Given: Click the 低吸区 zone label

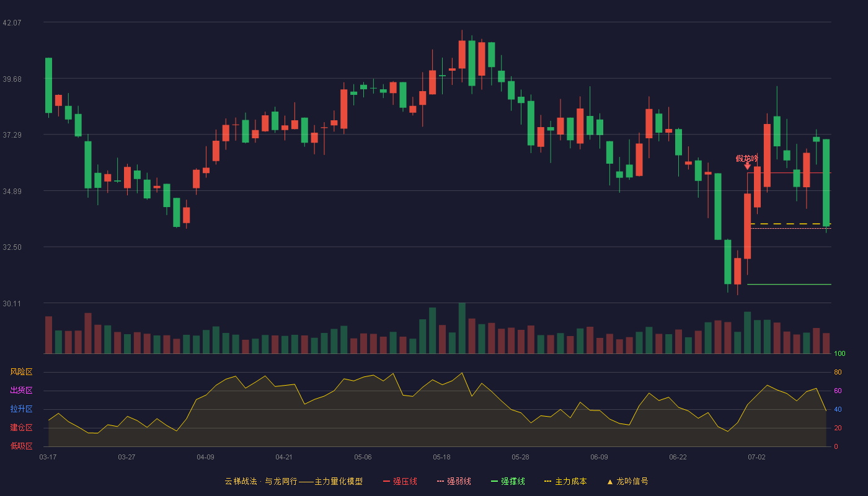Looking at the screenshot, I should [x=22, y=446].
